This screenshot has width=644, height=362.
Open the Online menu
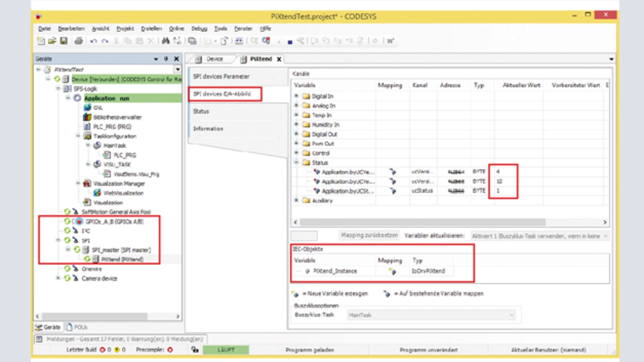177,29
